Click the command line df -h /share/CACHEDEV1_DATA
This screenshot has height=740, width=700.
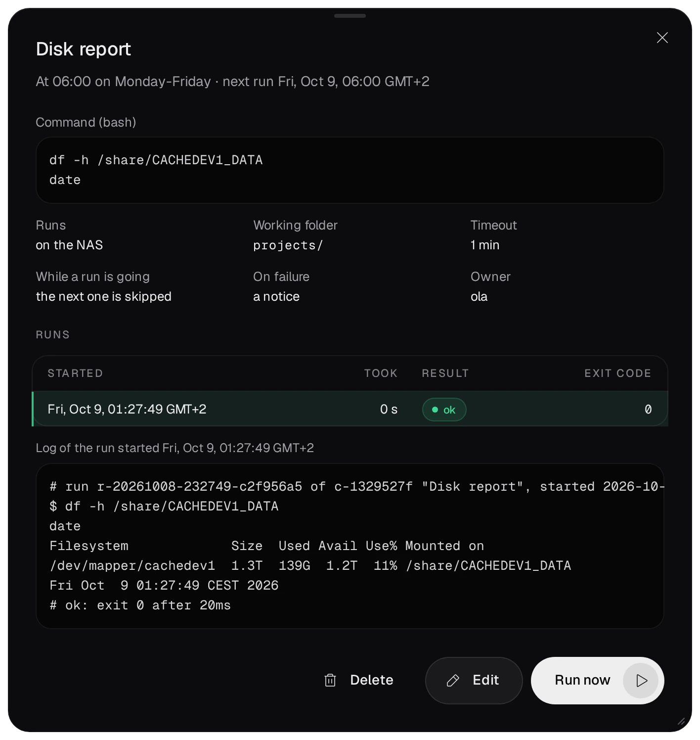[156, 160]
